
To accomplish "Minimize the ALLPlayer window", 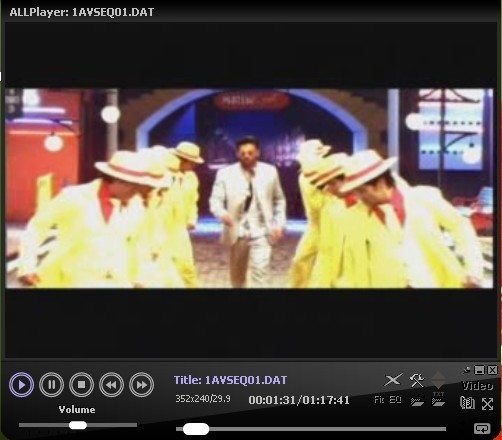I will [479, 370].
